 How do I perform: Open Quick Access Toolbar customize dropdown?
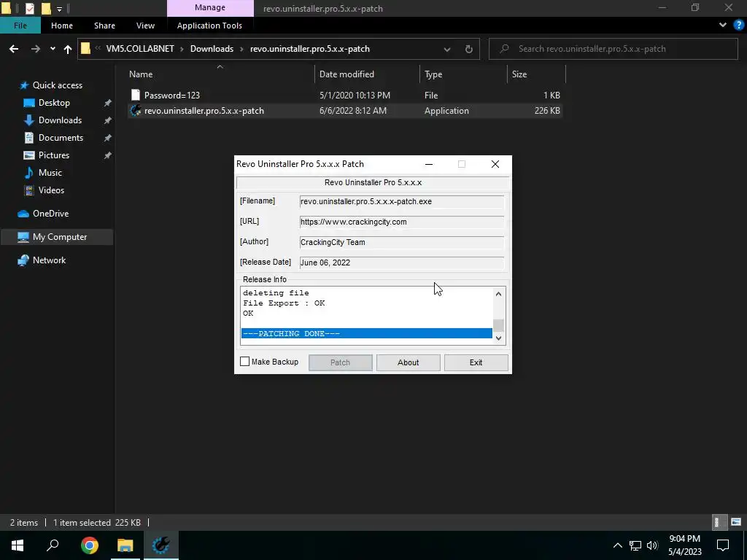(x=60, y=9)
